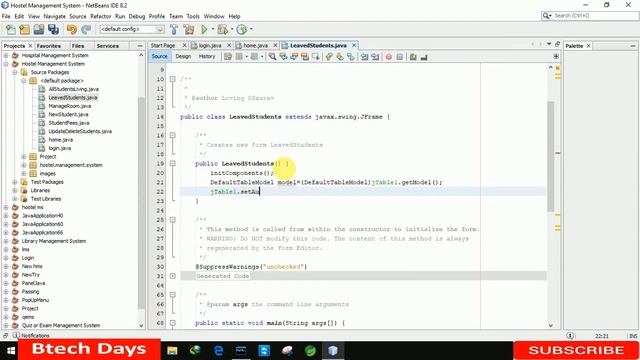Switch to Services panel tab
640x360 pixels.
point(108,46)
